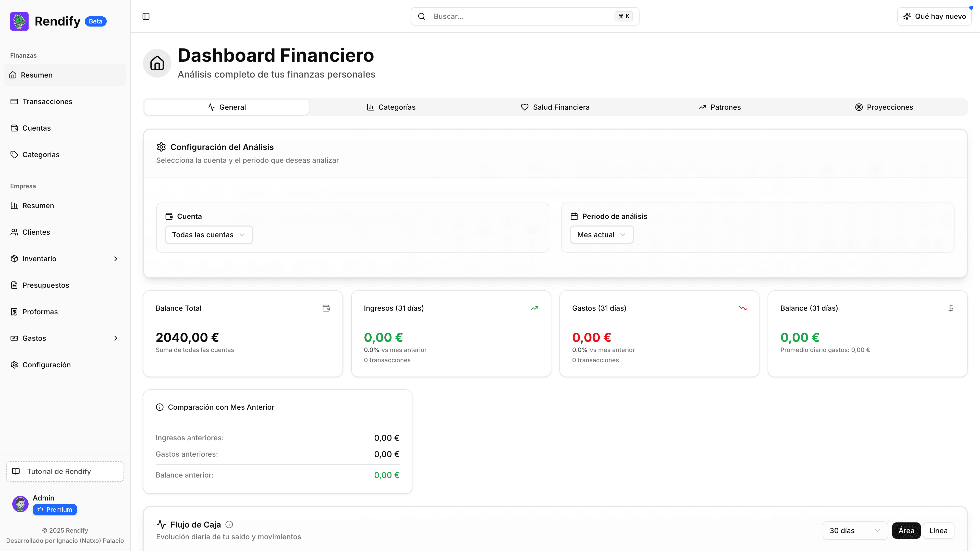The height and width of the screenshot is (551, 980).
Task: Switch to the Salud Financiera tab
Action: (x=555, y=107)
